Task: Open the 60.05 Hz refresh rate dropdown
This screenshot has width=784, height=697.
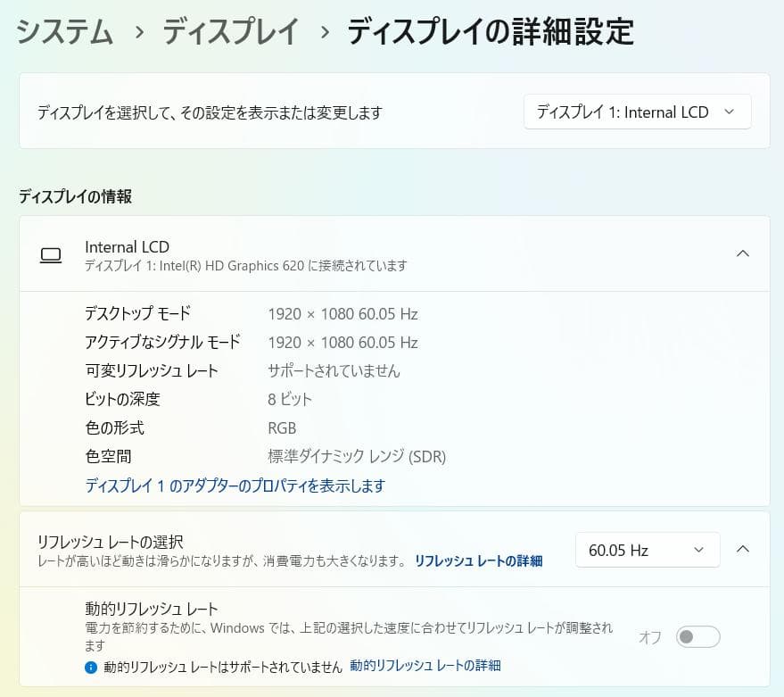Action: pyautogui.click(x=647, y=550)
